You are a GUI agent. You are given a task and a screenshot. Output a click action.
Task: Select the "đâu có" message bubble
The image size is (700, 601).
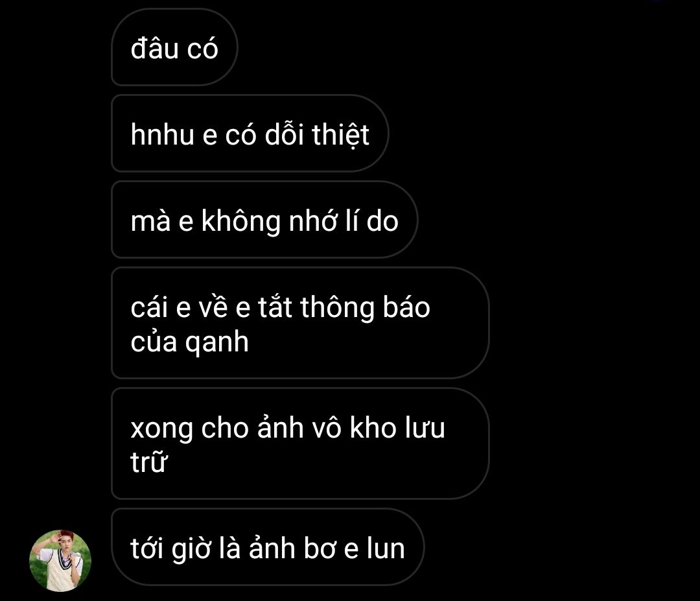pos(174,47)
